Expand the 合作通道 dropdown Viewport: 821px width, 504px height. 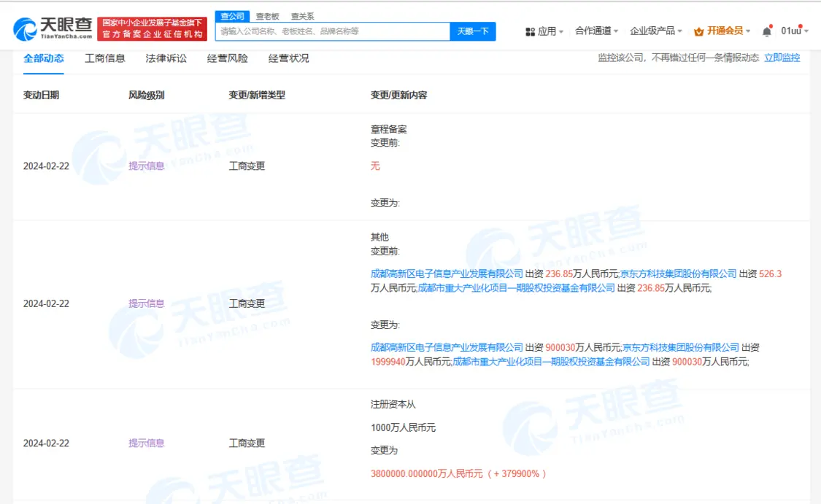coord(596,31)
